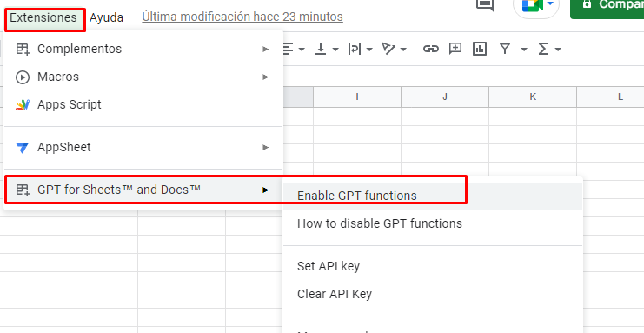
Task: Open comment history speech-bubble icon
Action: (x=485, y=4)
